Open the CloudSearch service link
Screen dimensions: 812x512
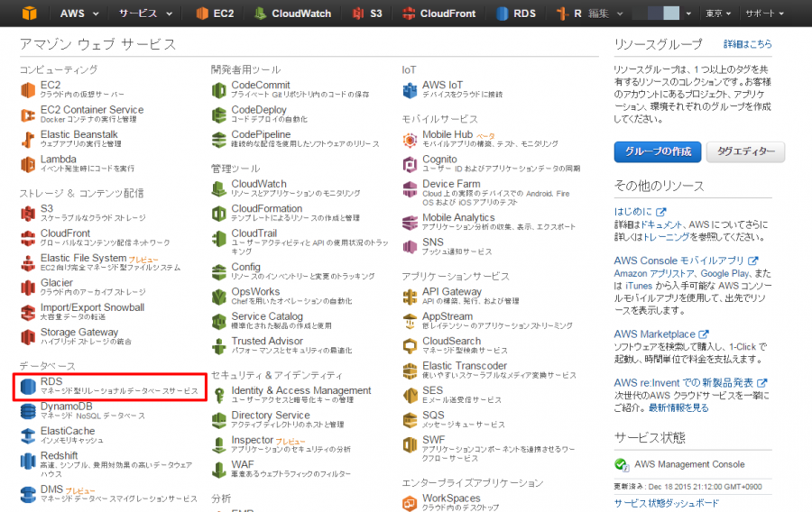452,341
